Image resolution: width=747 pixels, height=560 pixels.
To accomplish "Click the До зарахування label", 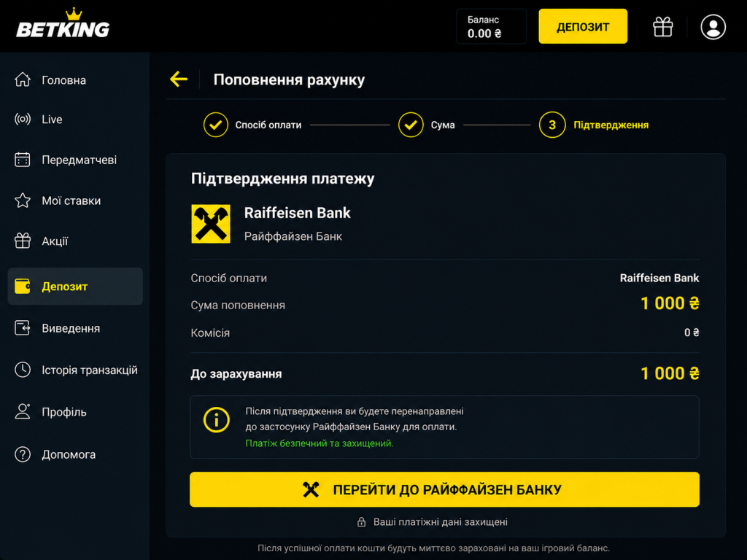I will pos(236,374).
